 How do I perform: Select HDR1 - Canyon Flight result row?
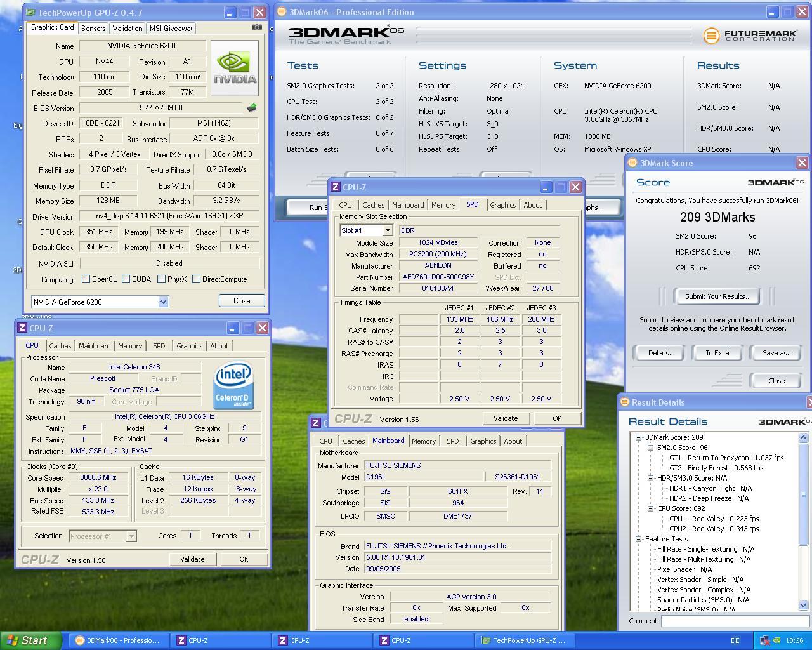click(x=710, y=488)
